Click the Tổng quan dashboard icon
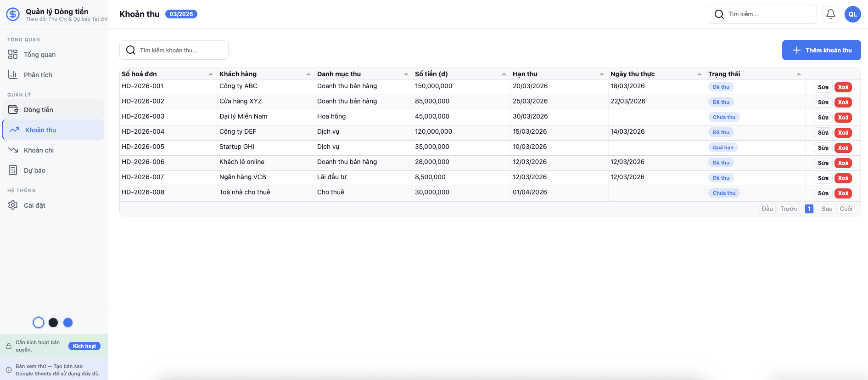This screenshot has height=380, width=868. (13, 55)
